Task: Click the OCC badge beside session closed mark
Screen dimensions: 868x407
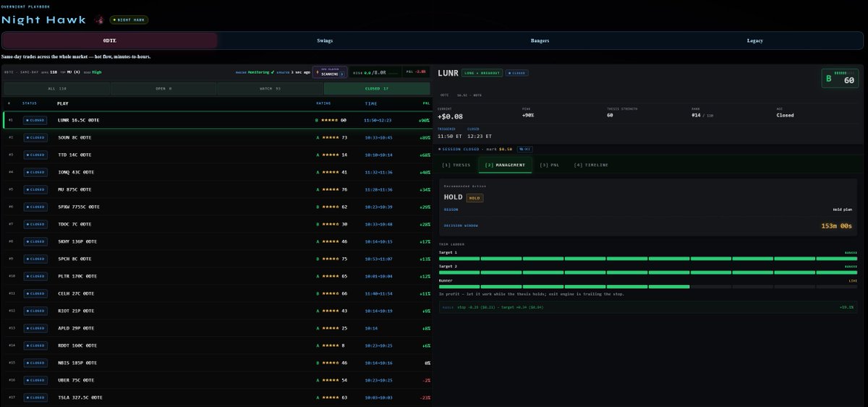Action: [x=524, y=149]
